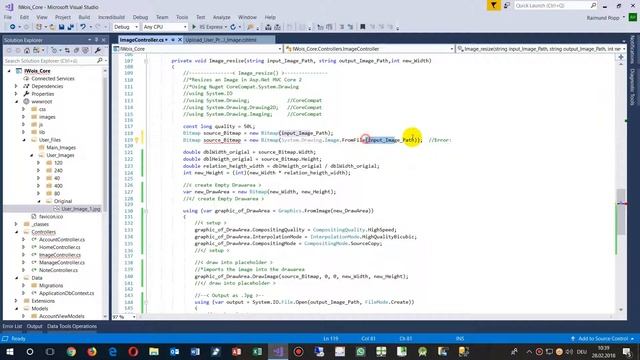Select the Main_Images folder
The width and height of the screenshot is (640, 360).
pos(61,147)
